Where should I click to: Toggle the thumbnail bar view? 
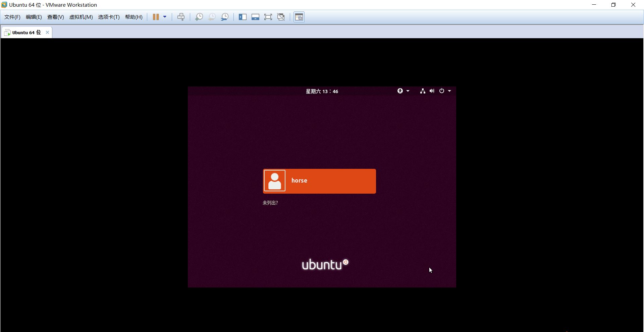click(x=255, y=17)
